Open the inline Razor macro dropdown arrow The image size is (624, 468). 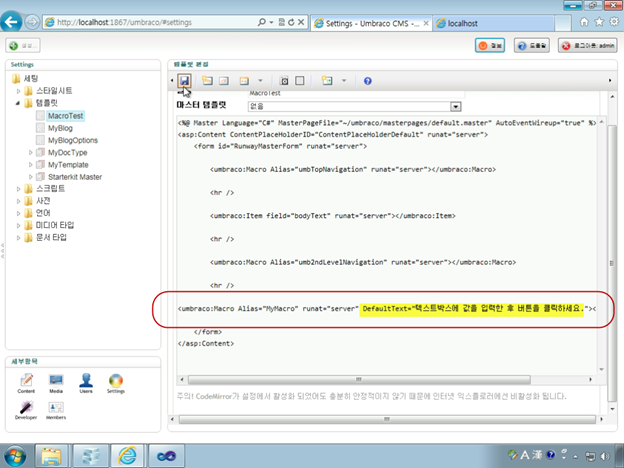coord(344,81)
